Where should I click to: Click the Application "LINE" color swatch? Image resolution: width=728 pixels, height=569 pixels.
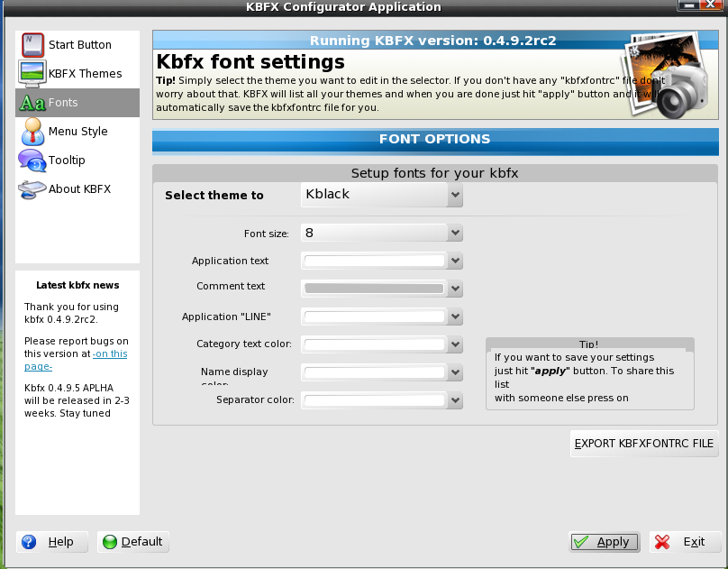coord(374,317)
